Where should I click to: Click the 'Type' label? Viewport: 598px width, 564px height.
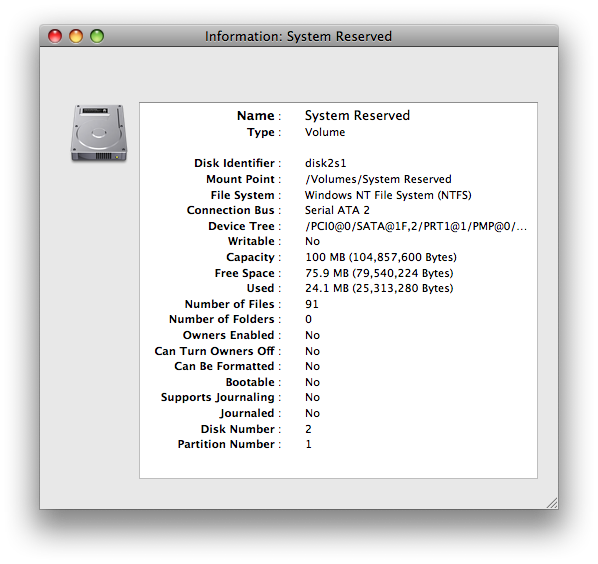[x=261, y=132]
